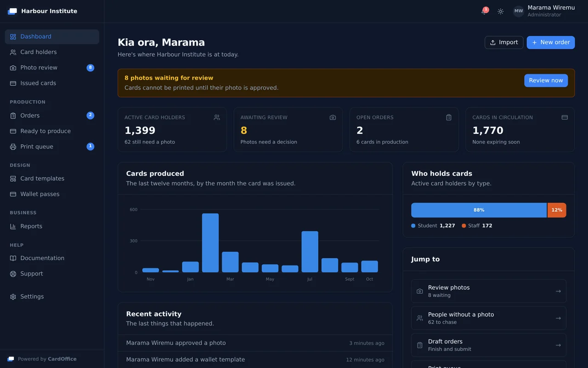Navigate to Ready to produce
This screenshot has height=368, width=588.
52,131
